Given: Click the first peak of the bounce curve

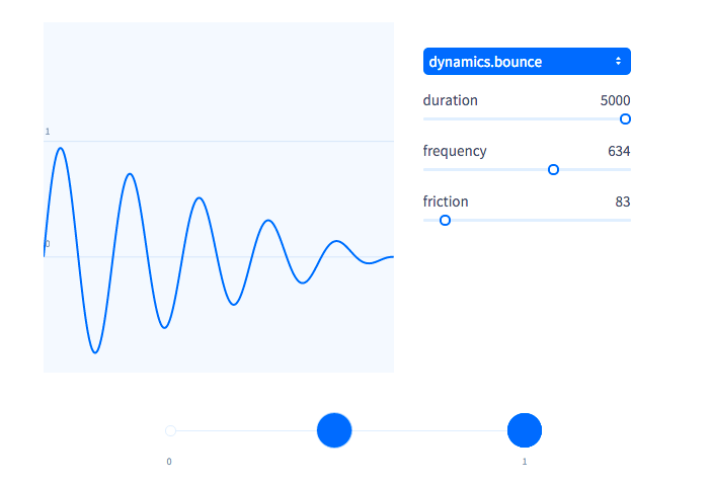Looking at the screenshot, I should [x=61, y=149].
